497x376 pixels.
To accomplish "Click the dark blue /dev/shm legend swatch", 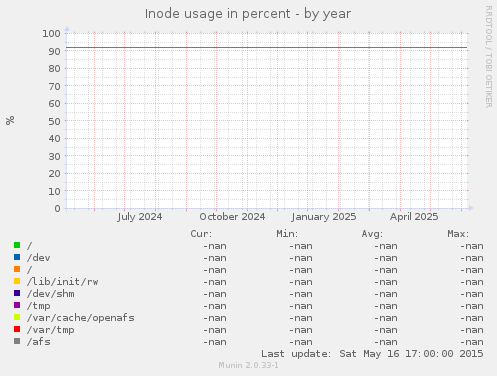I will (x=17, y=293).
